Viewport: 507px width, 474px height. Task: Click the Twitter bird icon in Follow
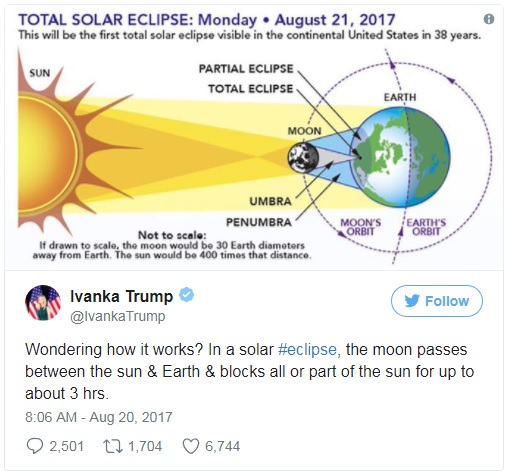tap(412, 301)
